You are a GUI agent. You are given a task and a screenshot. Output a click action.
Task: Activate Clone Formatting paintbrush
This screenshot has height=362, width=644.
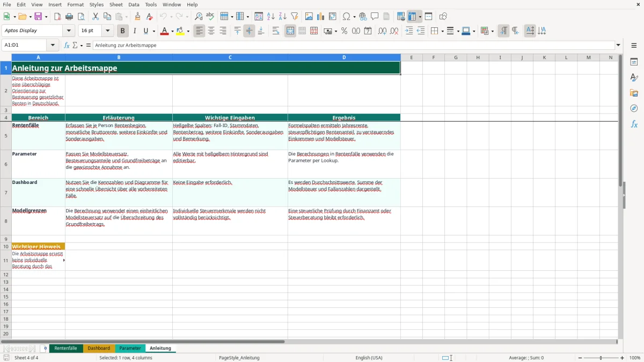point(138,17)
